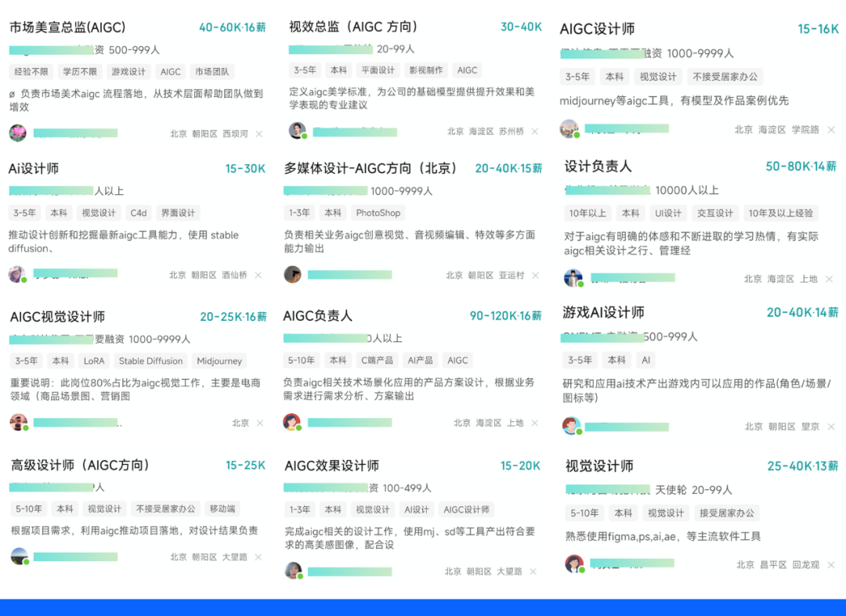Open the 高级设计师（AIGC方向）job title
This screenshot has height=616, width=846.
coord(80,465)
